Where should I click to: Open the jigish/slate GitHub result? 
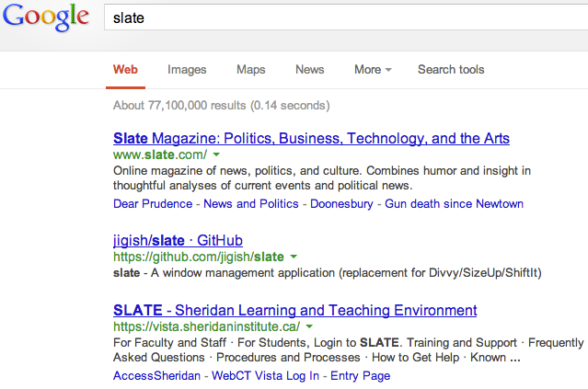tap(178, 241)
